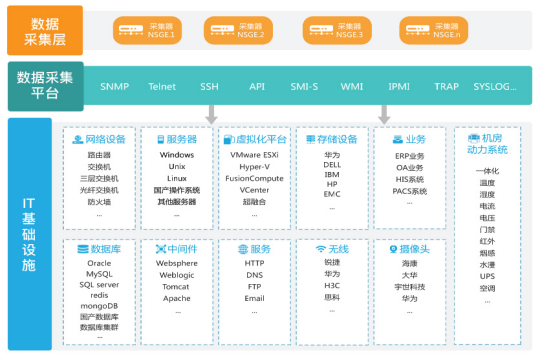
Task: Select 空调 in machine room list
Action: (487, 288)
